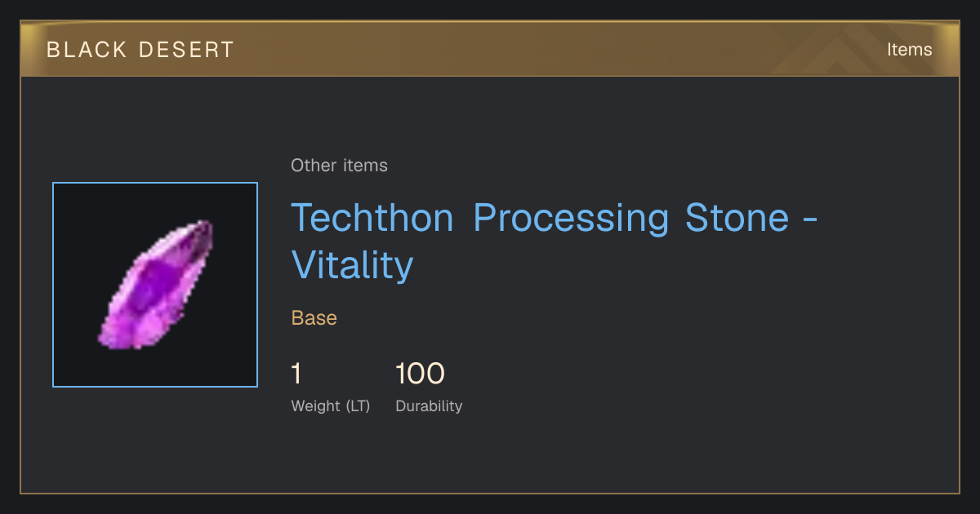Open the 'Other items' category label
Viewport: 980px width, 514px height.
[339, 166]
